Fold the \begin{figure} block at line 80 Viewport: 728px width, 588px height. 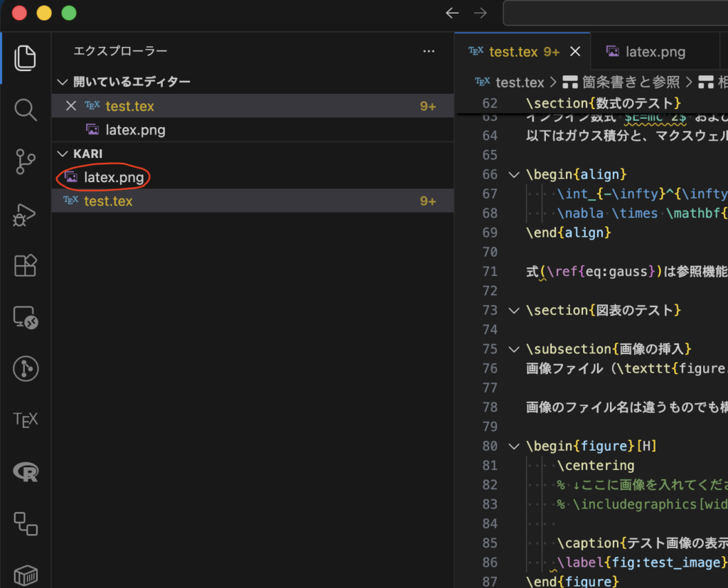coord(513,447)
